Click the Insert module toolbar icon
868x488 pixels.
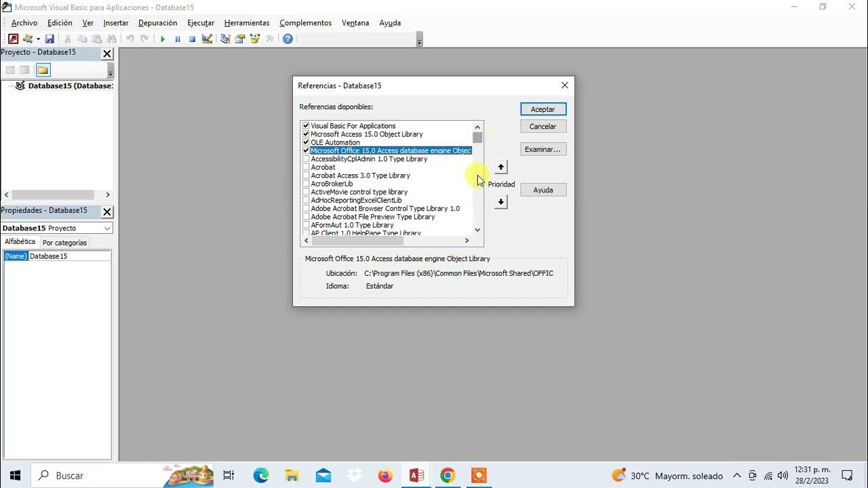click(x=28, y=39)
